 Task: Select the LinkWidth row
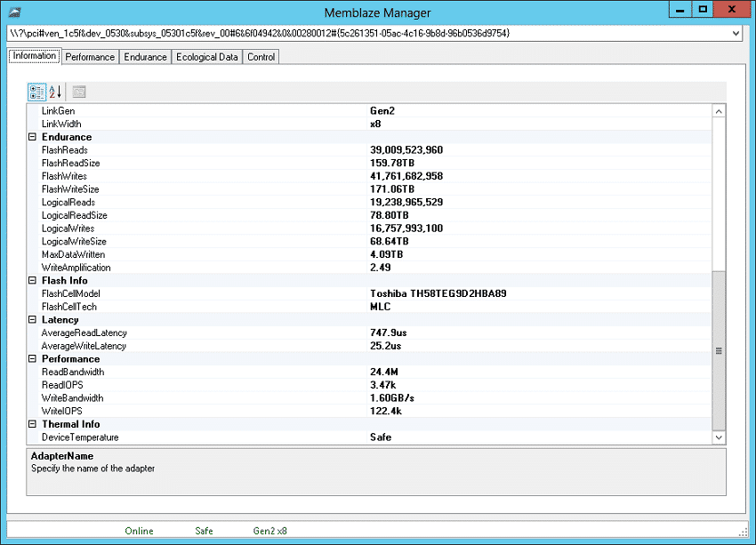coord(369,124)
